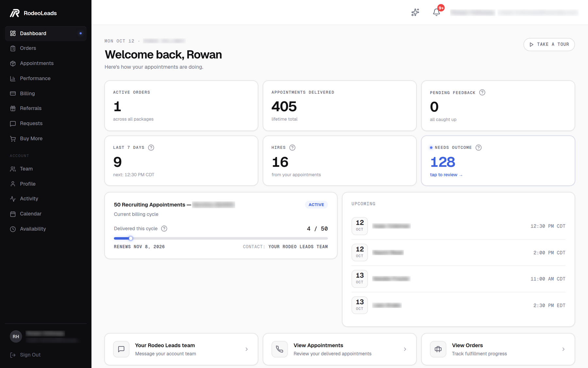
Task: Open the upcoming 2:30 PM EDT appointment
Action: pyautogui.click(x=458, y=305)
